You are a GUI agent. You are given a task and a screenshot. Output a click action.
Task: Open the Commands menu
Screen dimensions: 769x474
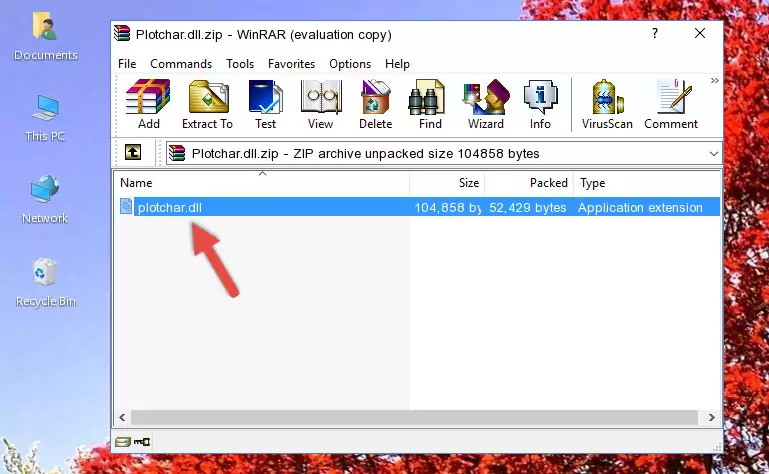pyautogui.click(x=181, y=64)
